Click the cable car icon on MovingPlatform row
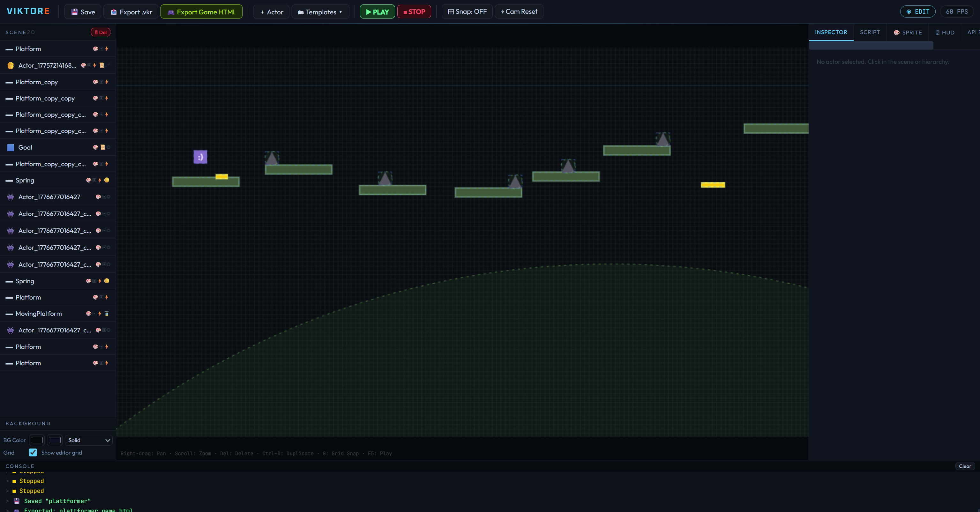 (107, 314)
